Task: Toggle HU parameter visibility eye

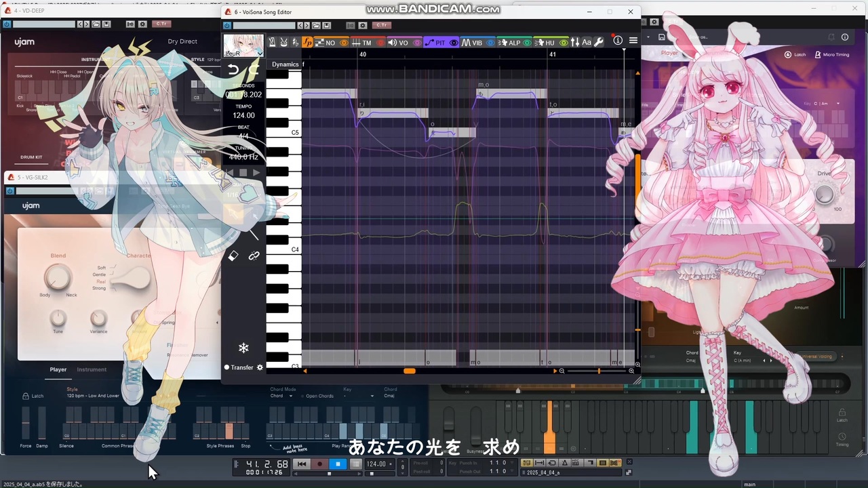Action: (x=563, y=43)
